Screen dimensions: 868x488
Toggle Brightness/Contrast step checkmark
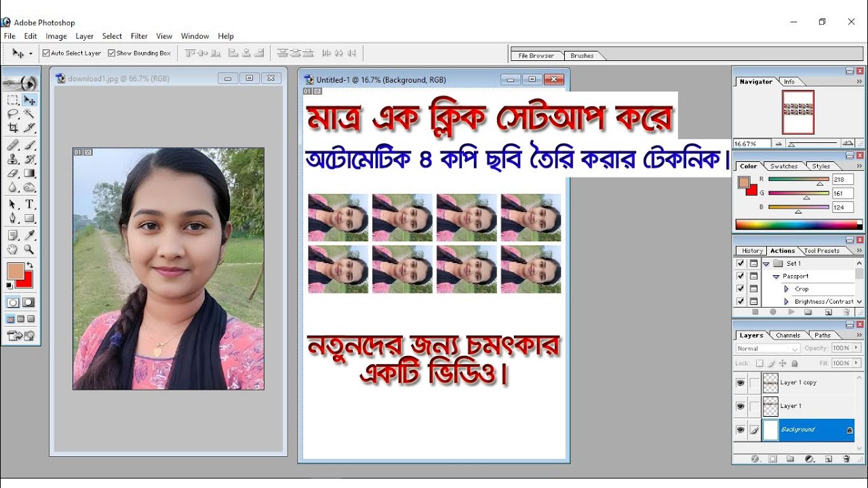pos(741,301)
